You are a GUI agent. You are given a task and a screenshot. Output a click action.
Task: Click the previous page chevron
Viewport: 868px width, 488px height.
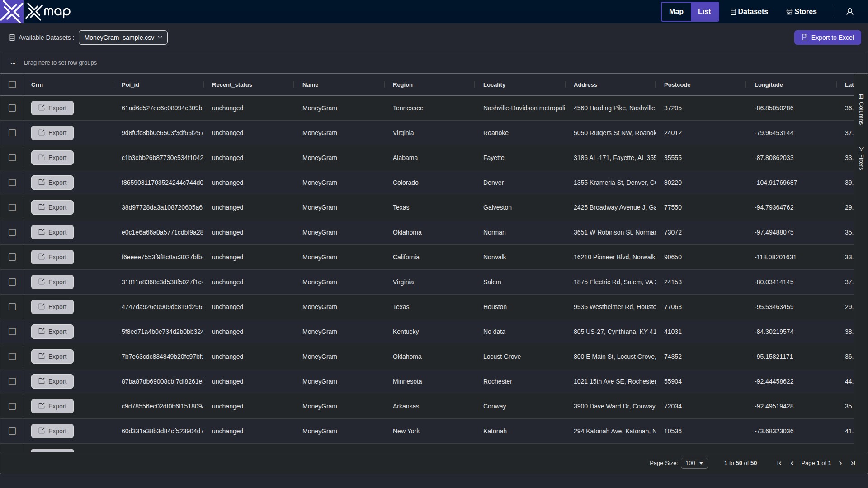792,463
